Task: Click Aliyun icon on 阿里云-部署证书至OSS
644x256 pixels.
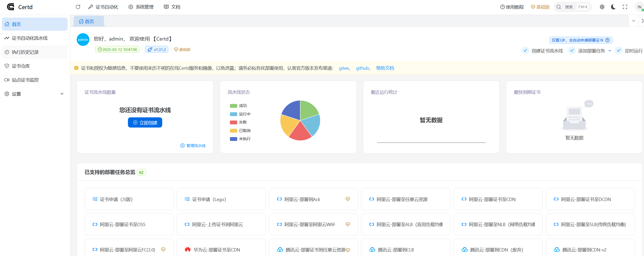Action: click(x=95, y=224)
